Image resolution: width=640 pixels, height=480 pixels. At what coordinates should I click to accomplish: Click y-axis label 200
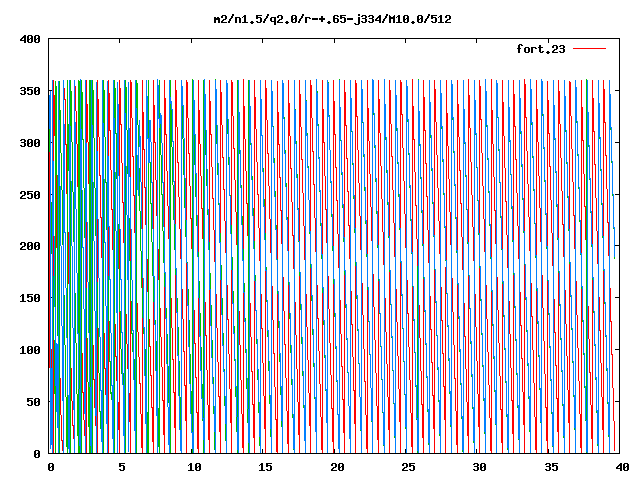tap(30, 246)
